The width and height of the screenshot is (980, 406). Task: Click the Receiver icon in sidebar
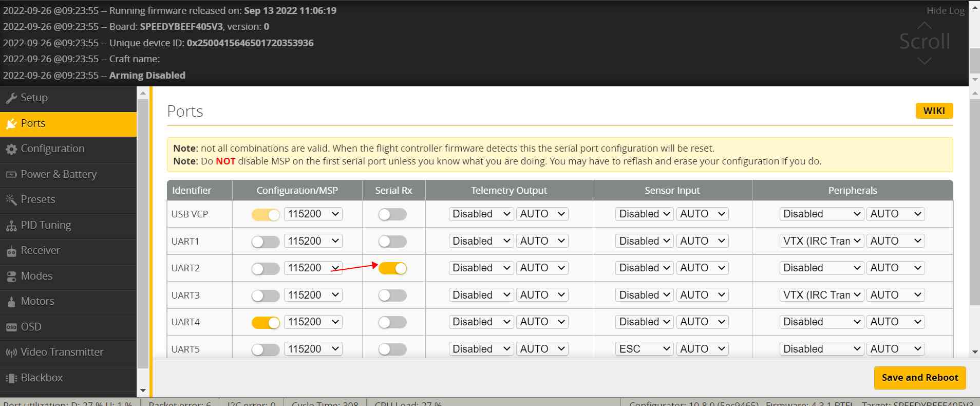pyautogui.click(x=11, y=251)
